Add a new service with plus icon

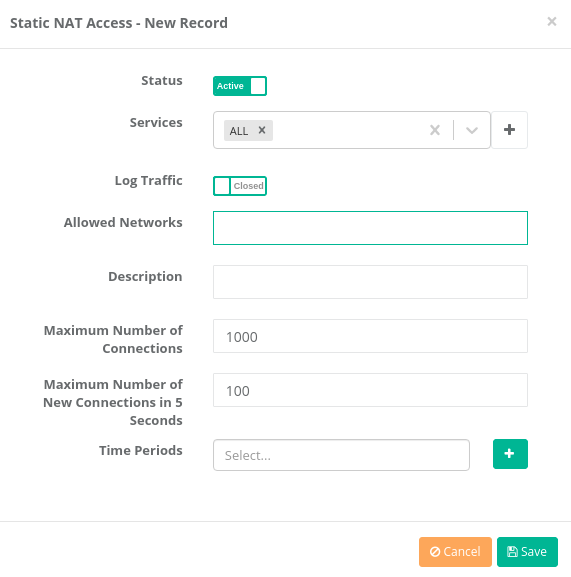(x=510, y=130)
